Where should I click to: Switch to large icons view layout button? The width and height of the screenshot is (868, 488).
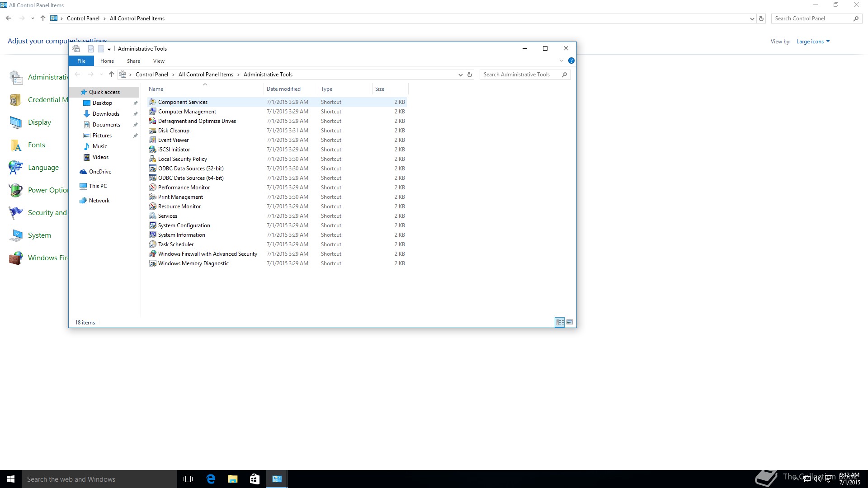click(x=570, y=322)
